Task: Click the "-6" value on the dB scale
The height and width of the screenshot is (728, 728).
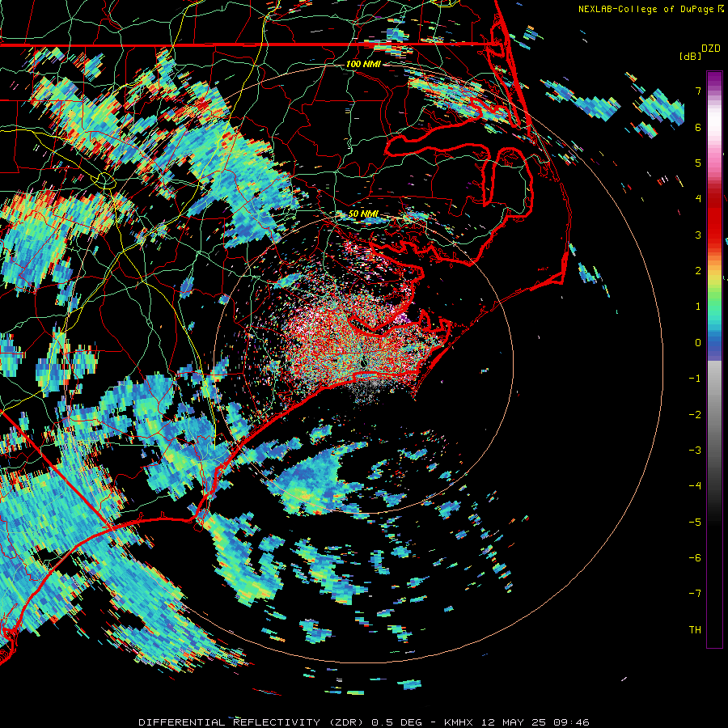Action: [695, 558]
